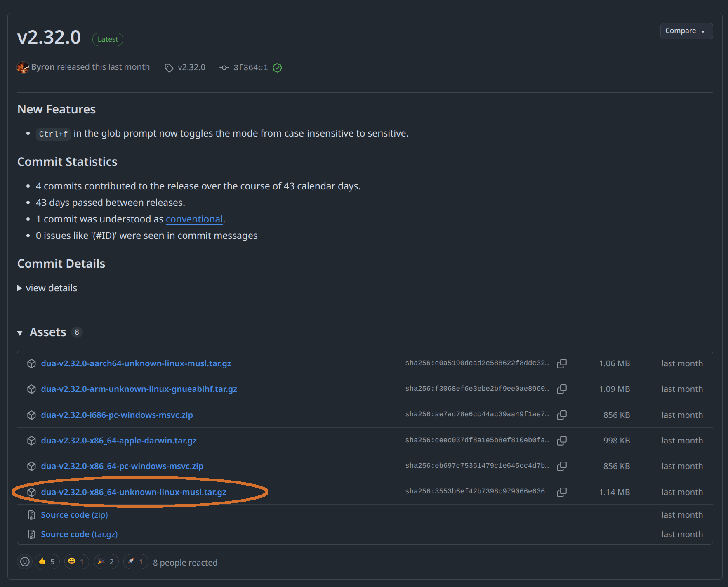Open the add reaction smiley picker
This screenshot has width=728, height=587.
[25, 562]
